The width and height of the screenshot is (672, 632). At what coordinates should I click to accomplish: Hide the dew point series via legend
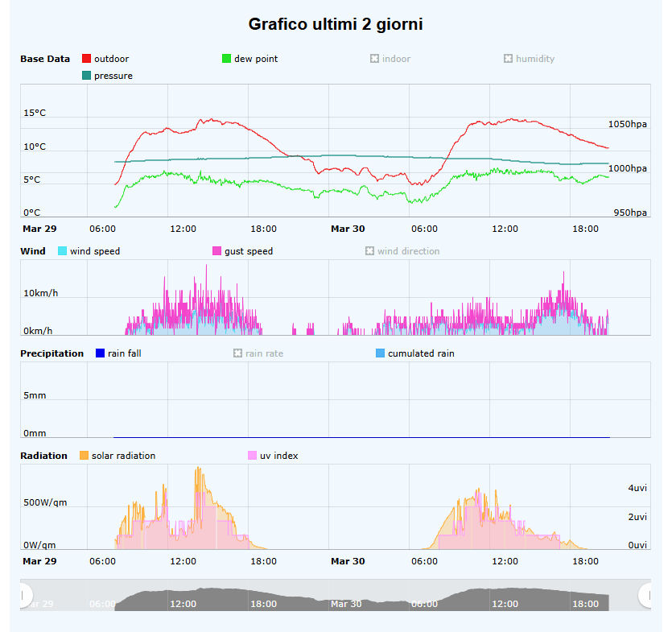point(227,59)
